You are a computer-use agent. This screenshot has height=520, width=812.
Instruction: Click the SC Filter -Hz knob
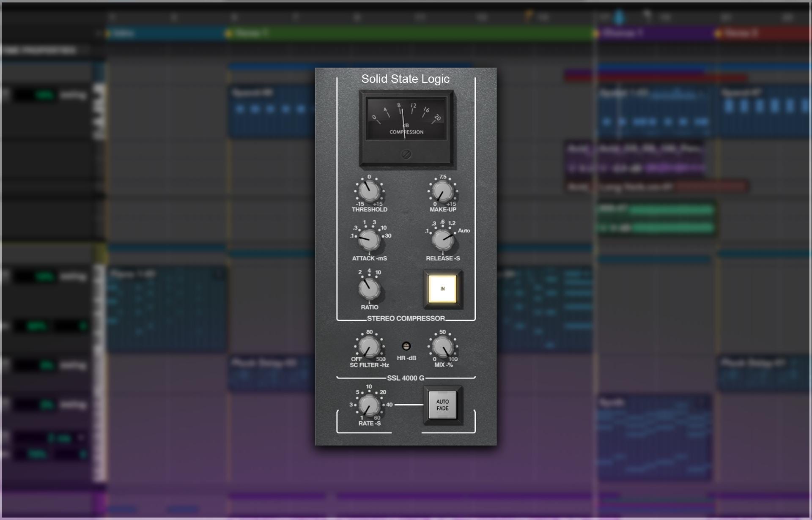[x=369, y=347]
